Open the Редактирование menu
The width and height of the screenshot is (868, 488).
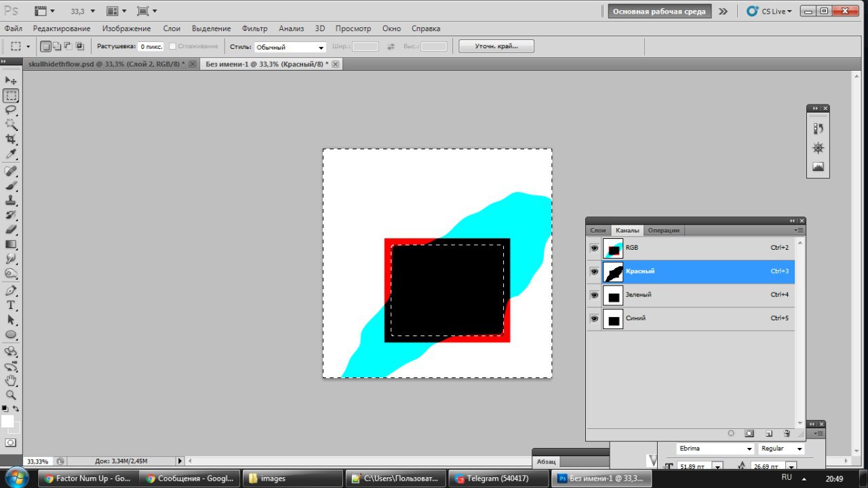pyautogui.click(x=62, y=29)
